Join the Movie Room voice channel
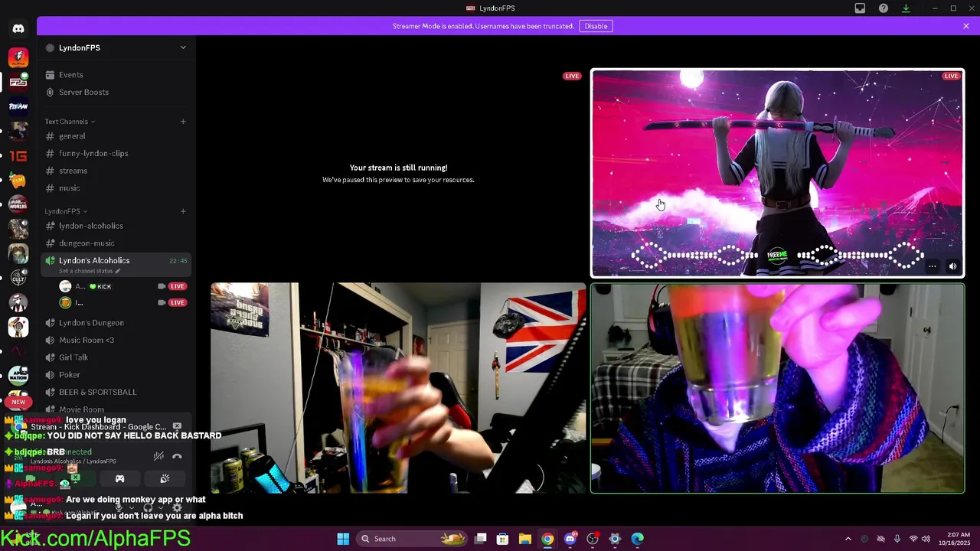Screen dimensions: 980x551 116,409
